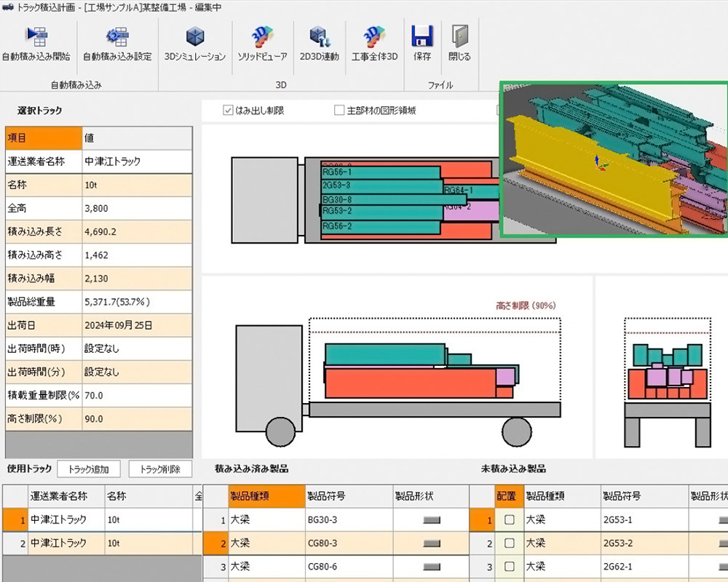Select unloaded product 2G53-2
Screen dimensions: 728x582
click(599, 543)
